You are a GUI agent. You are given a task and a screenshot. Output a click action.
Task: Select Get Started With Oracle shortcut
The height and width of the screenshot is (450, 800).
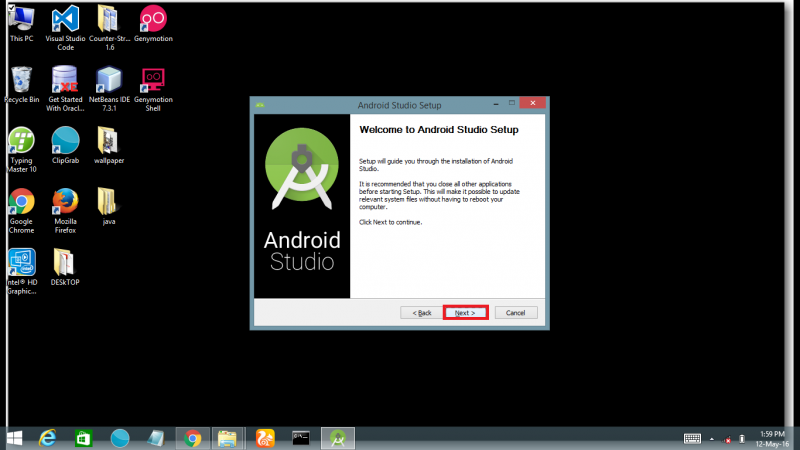point(65,89)
